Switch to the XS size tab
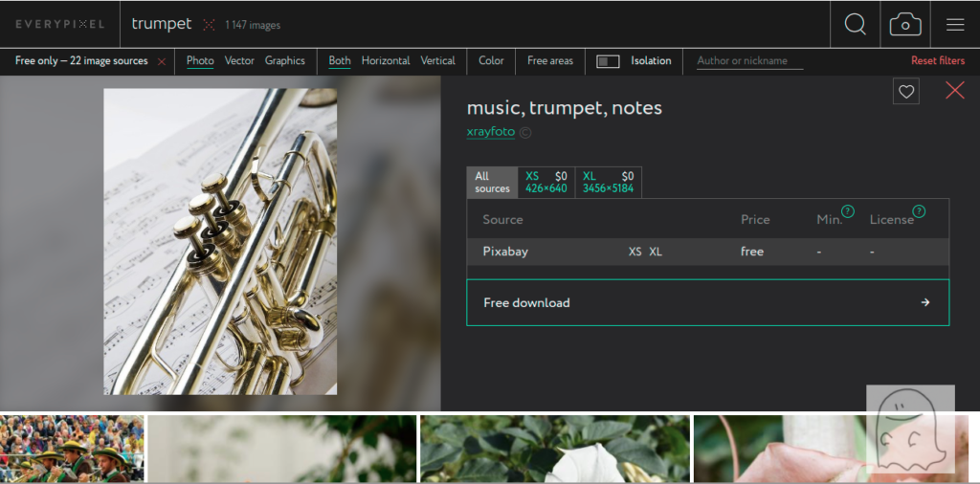 click(x=546, y=182)
